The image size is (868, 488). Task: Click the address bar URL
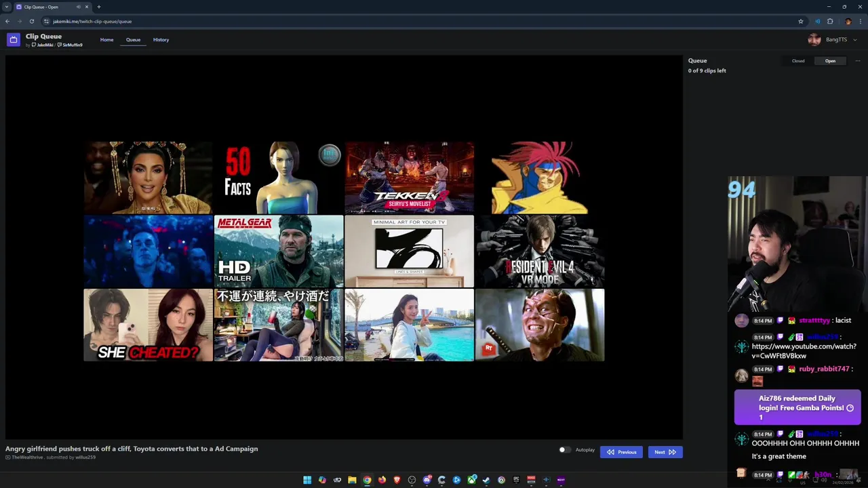[x=92, y=21]
